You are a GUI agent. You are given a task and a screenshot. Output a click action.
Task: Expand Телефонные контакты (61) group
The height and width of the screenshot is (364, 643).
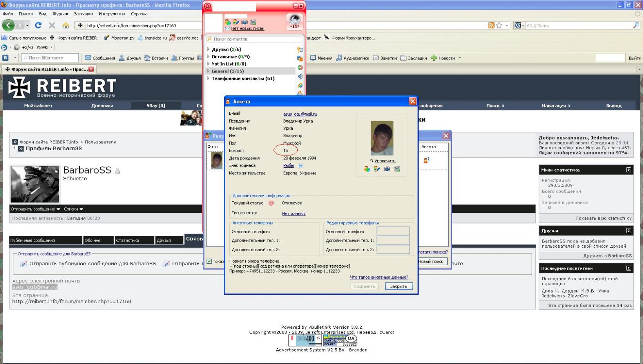pyautogui.click(x=208, y=78)
